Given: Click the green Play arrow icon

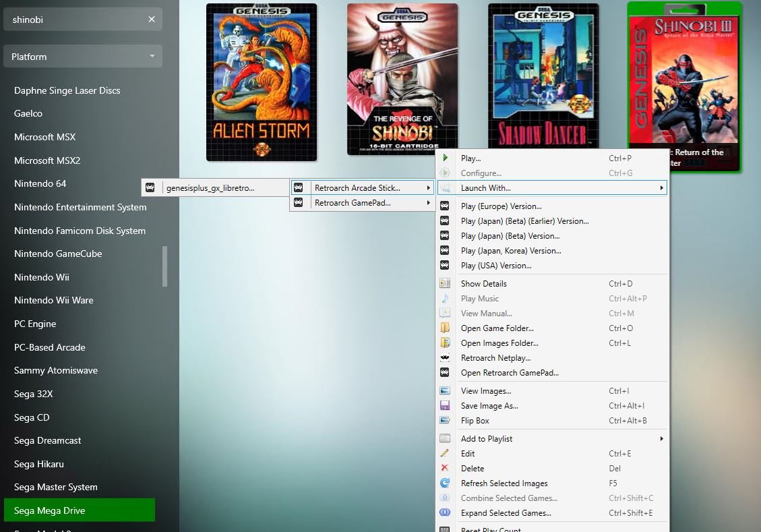Looking at the screenshot, I should [445, 158].
